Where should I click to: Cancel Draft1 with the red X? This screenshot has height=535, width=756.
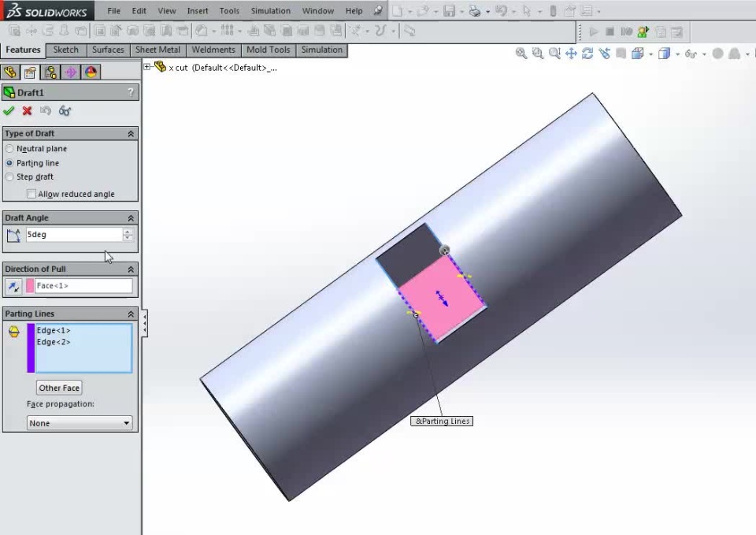[x=27, y=111]
